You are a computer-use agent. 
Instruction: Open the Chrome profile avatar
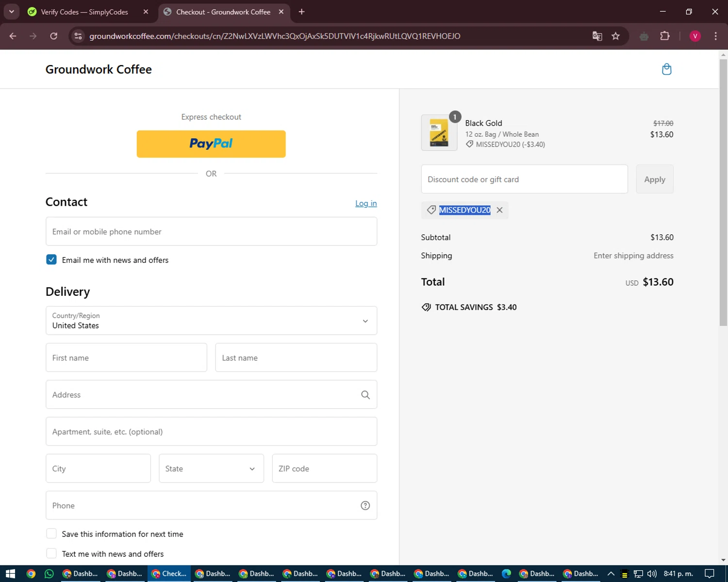[x=695, y=36]
